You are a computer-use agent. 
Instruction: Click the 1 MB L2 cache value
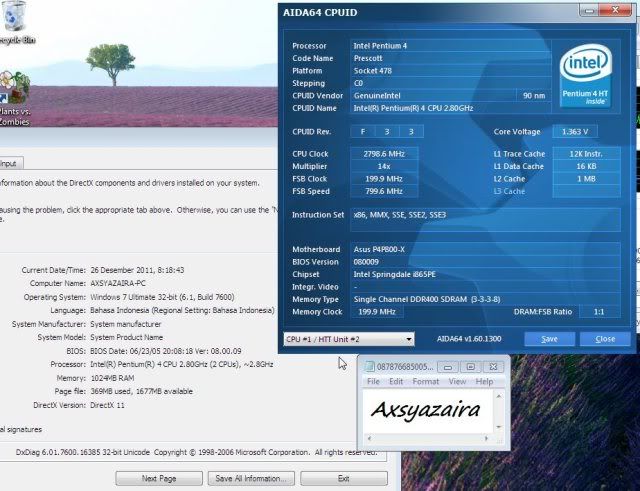pos(586,179)
